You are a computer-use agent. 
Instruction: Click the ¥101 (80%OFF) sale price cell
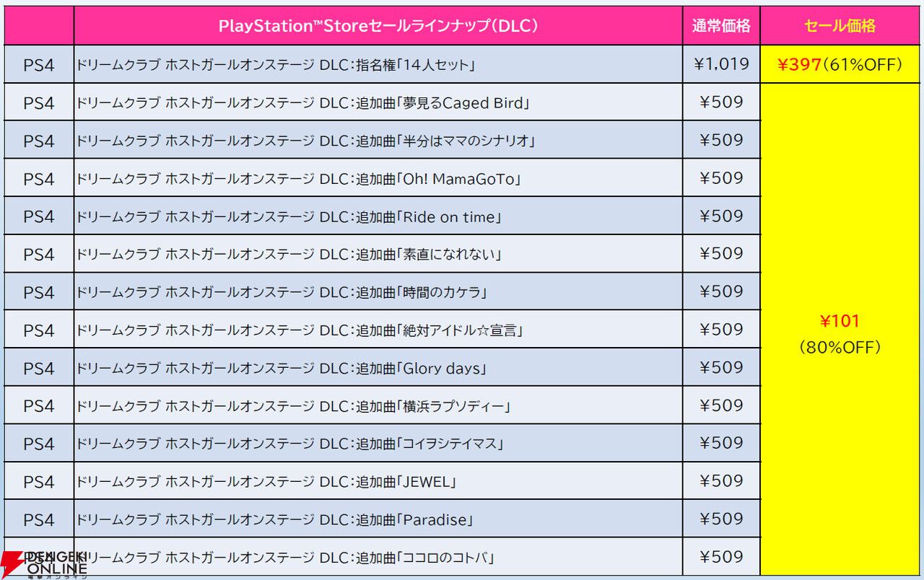click(x=840, y=334)
